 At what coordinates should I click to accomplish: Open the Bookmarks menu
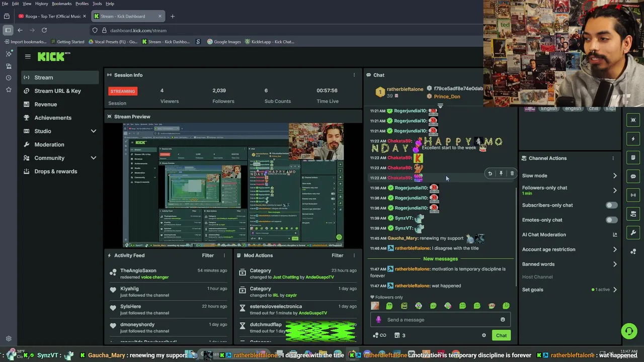[x=61, y=4]
